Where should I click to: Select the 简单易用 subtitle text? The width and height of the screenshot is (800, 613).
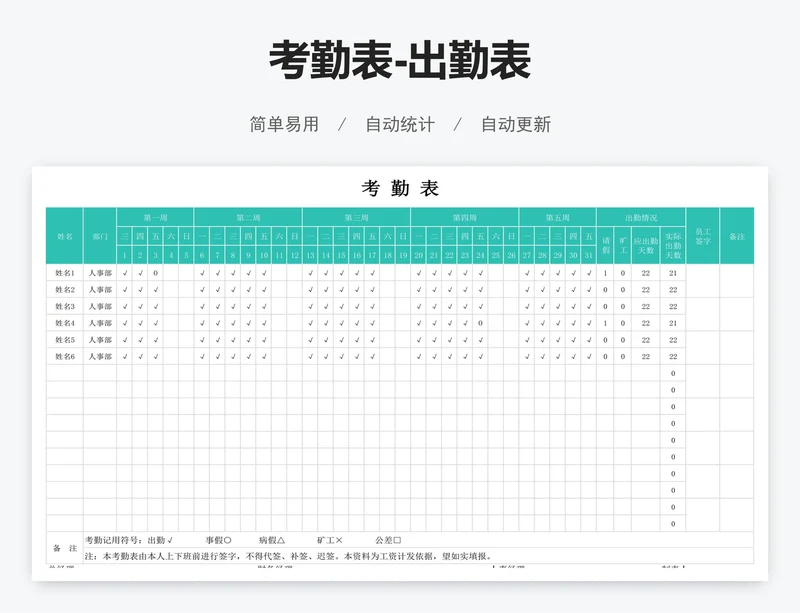point(284,124)
